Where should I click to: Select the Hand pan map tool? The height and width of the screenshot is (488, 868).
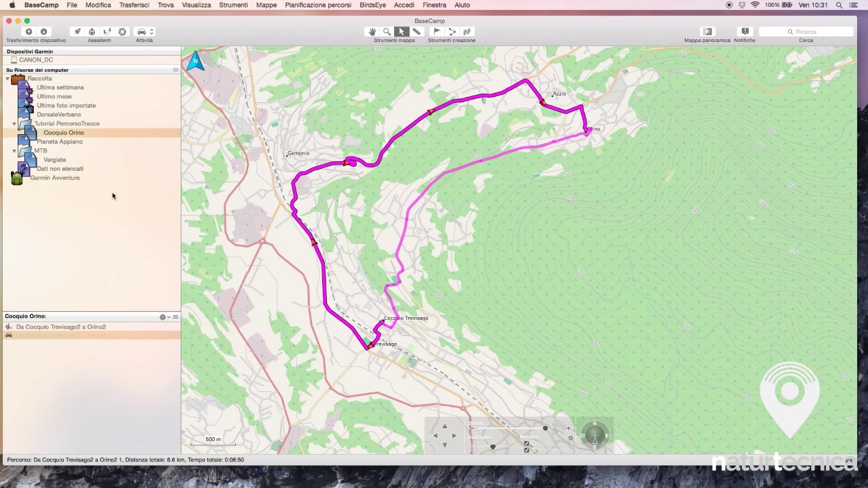tap(372, 31)
